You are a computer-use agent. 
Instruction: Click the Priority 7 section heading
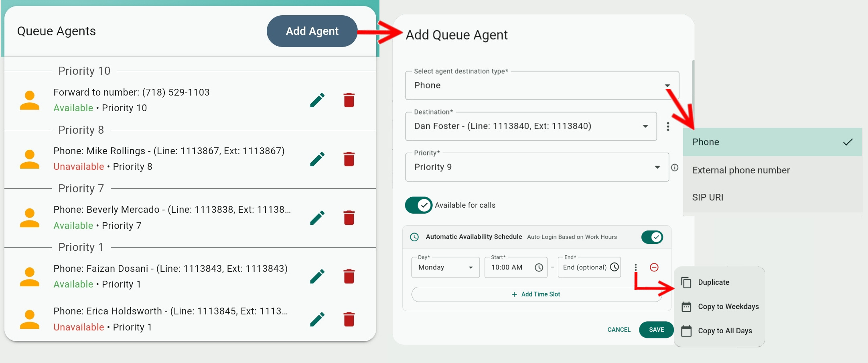pyautogui.click(x=81, y=189)
